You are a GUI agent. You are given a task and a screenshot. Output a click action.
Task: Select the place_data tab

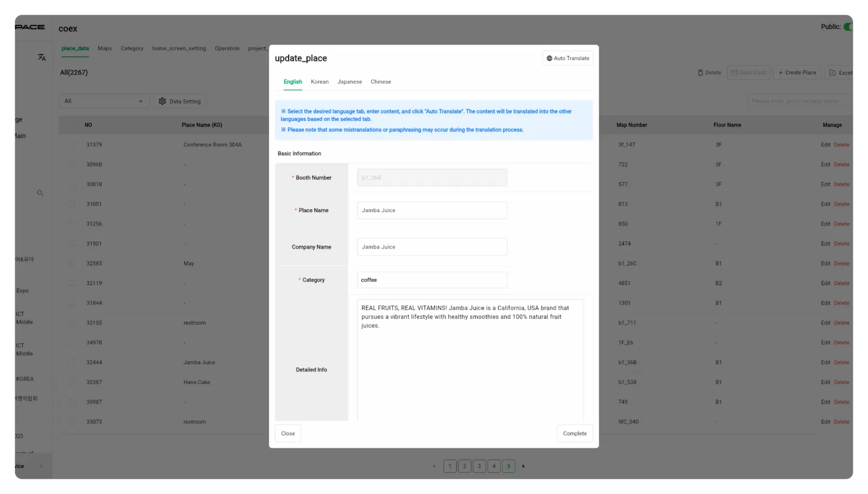75,49
